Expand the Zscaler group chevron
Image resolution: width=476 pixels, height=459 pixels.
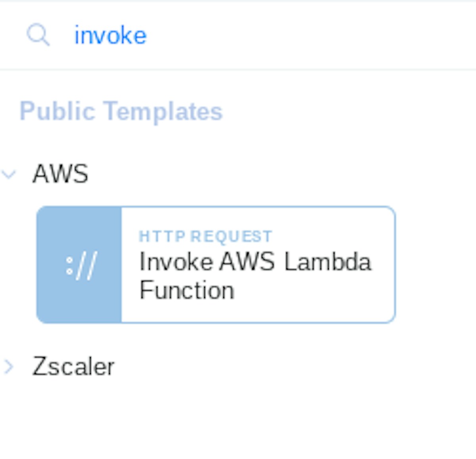coord(9,367)
